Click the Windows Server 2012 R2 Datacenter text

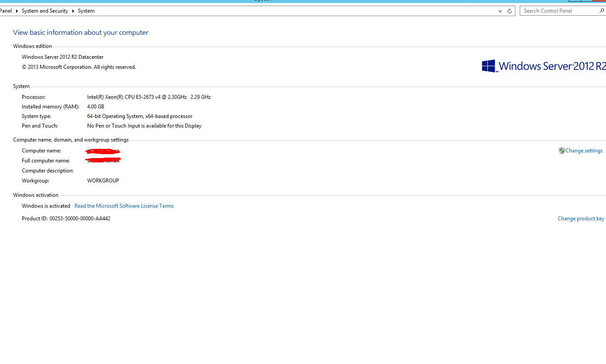(x=63, y=57)
